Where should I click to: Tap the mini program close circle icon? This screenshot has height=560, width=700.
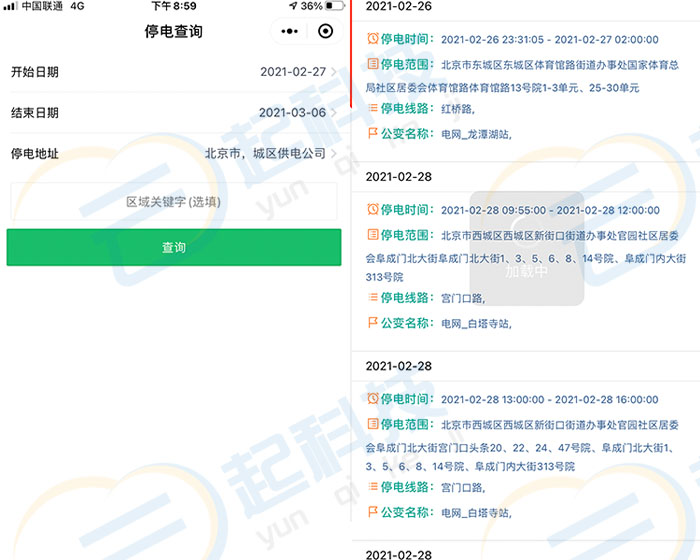(325, 31)
